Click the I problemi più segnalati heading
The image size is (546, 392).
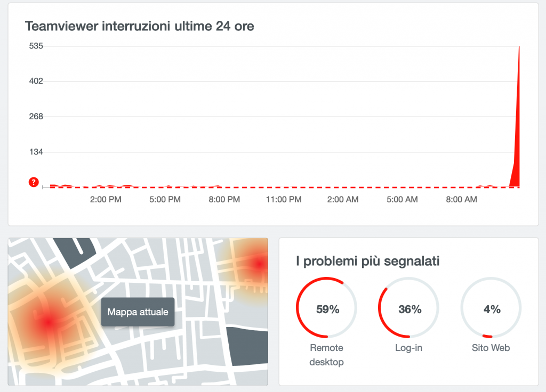point(368,261)
